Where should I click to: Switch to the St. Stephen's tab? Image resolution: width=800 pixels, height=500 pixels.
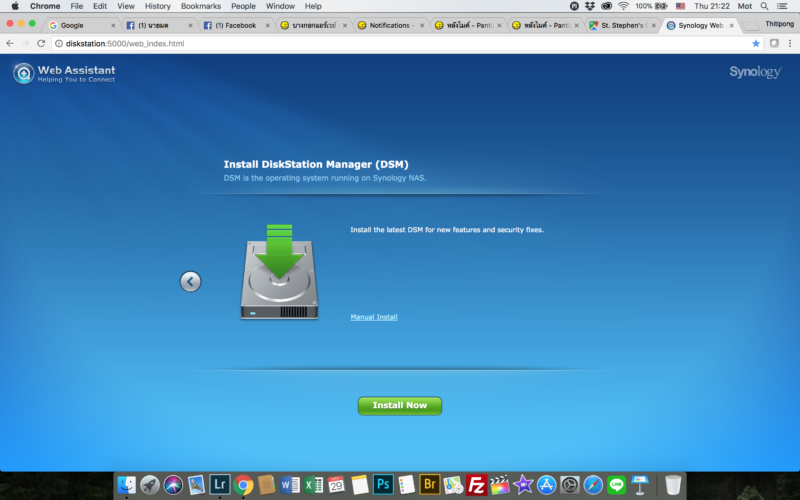[x=621, y=25]
